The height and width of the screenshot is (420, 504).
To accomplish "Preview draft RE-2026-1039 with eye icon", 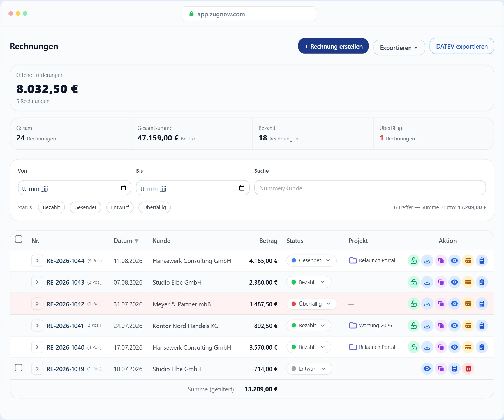I will coord(427,369).
